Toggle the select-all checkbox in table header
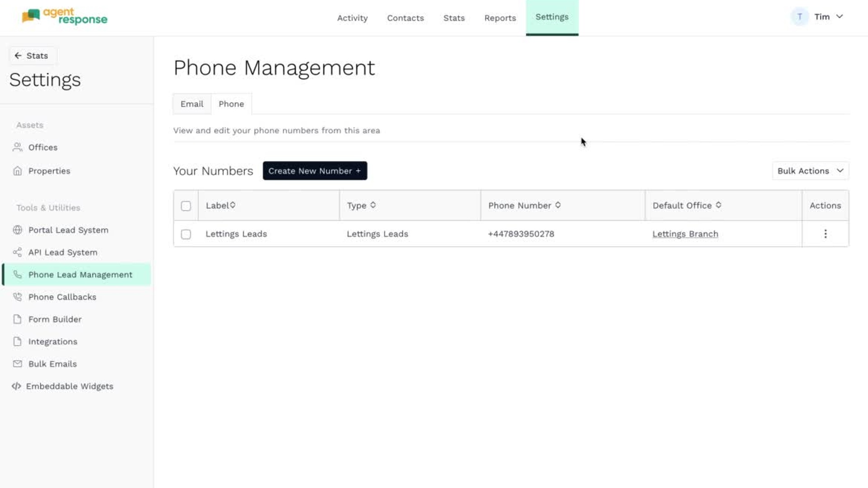Image resolution: width=868 pixels, height=488 pixels. coord(186,206)
